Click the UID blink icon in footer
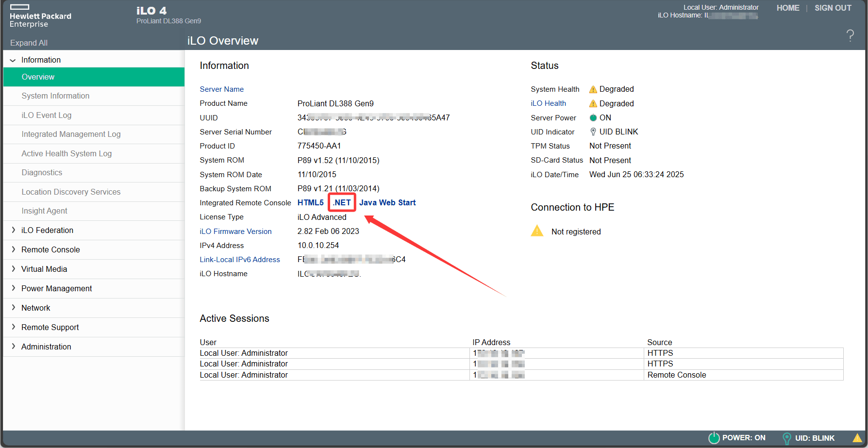 [x=786, y=438]
